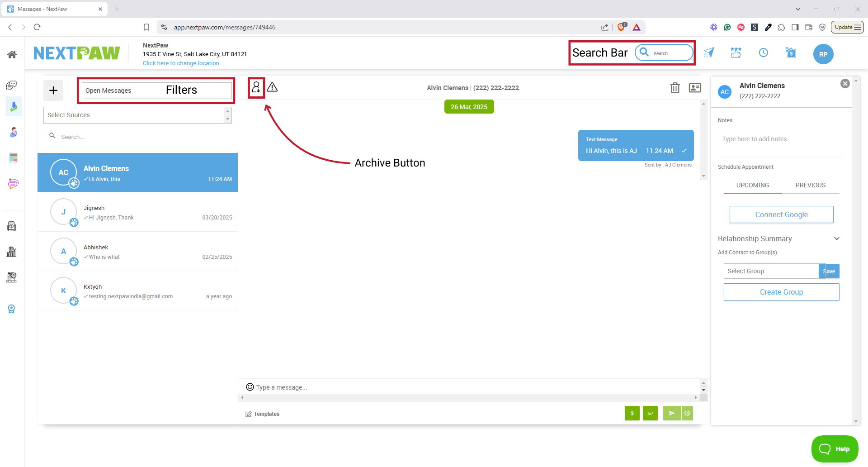Click the warning triangle icon
Viewport: 868px width, 467px height.
pyautogui.click(x=272, y=87)
